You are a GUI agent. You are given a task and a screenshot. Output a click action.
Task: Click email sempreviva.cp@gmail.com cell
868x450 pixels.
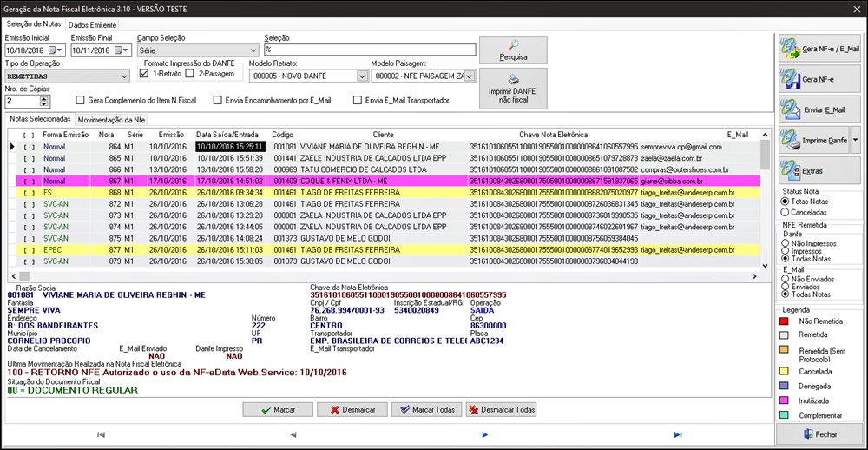(681, 147)
